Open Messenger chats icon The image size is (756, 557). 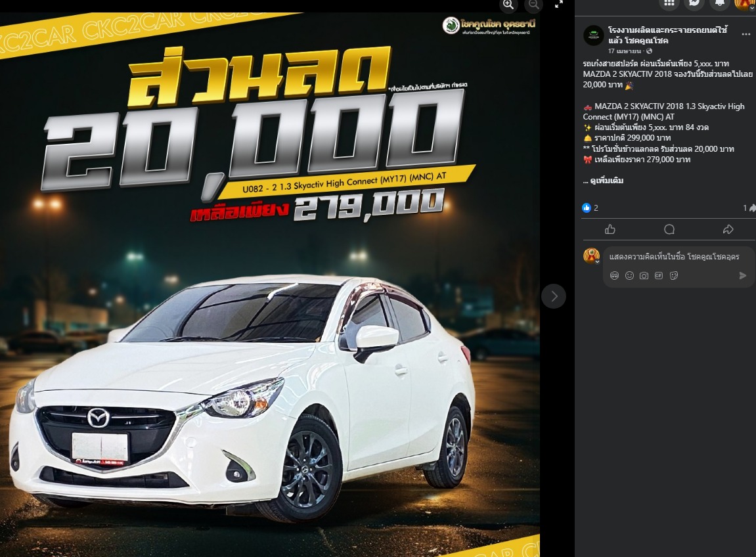[694, 3]
